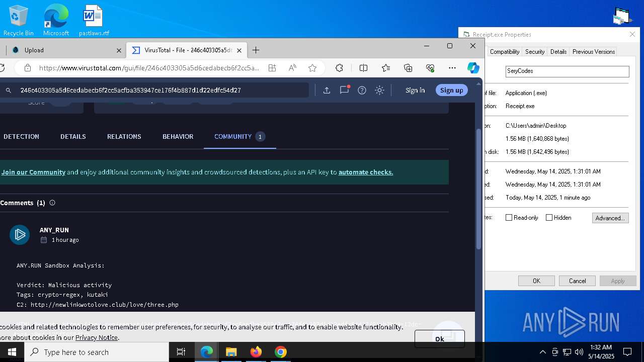Open Details tab in Properties dialog
This screenshot has height=362, width=644.
[x=558, y=52]
